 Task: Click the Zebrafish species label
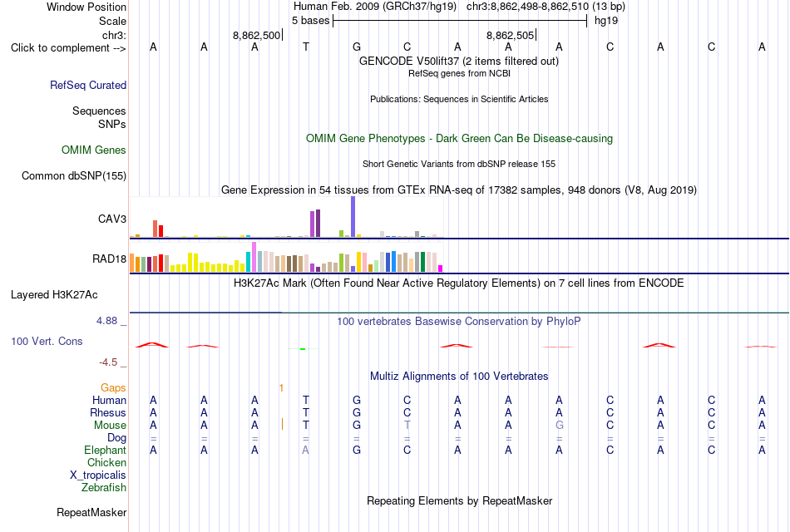pyautogui.click(x=104, y=488)
